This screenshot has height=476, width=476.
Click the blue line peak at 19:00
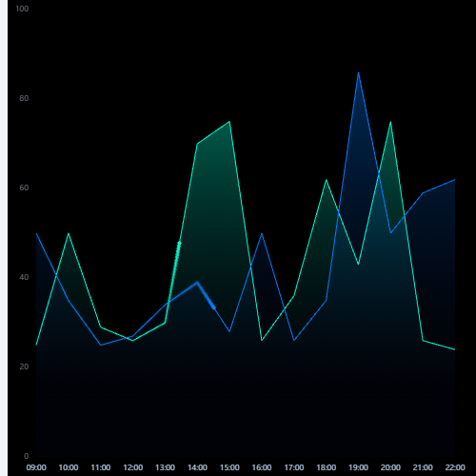pos(358,73)
